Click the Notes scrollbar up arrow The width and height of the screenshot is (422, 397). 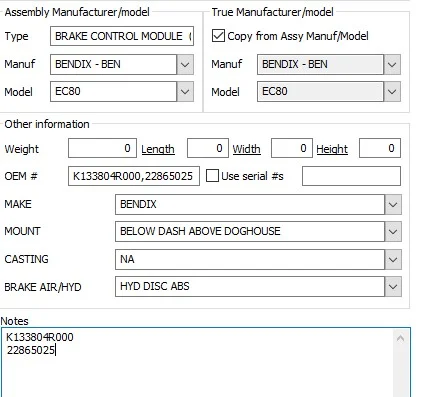coord(400,338)
